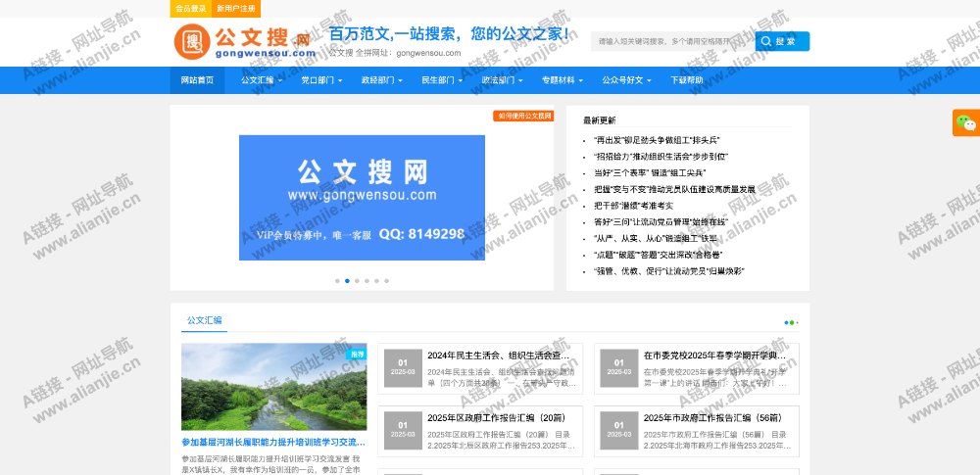Expand the 公文汇编 nav dropdown

(262, 80)
